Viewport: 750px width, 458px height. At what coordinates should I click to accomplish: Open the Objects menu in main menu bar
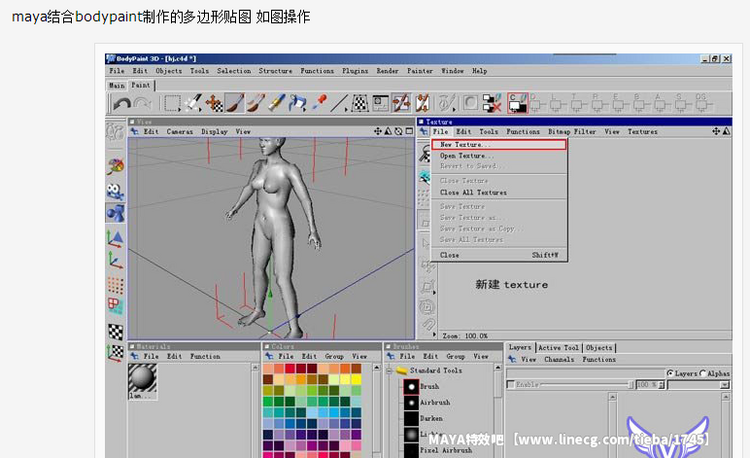pyautogui.click(x=168, y=71)
